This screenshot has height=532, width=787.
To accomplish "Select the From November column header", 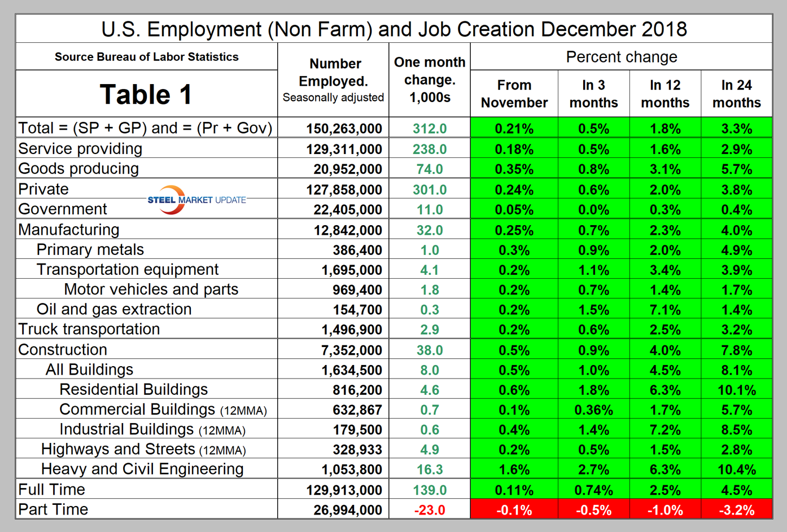I will (x=514, y=94).
